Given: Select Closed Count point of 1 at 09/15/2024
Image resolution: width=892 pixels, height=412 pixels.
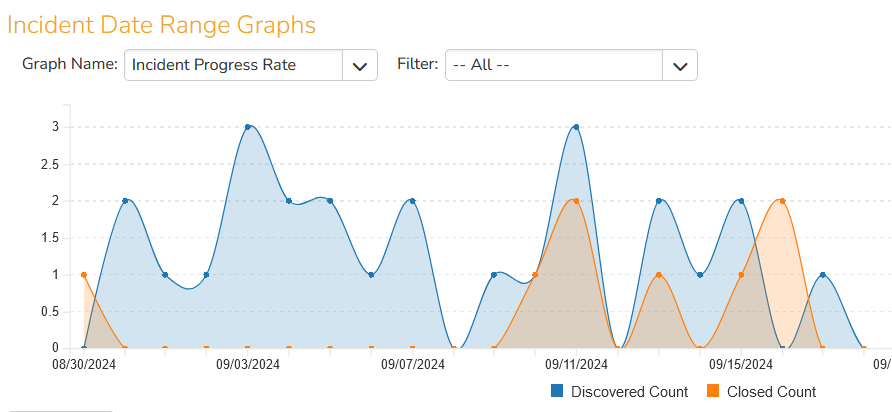Looking at the screenshot, I should click(x=741, y=275).
